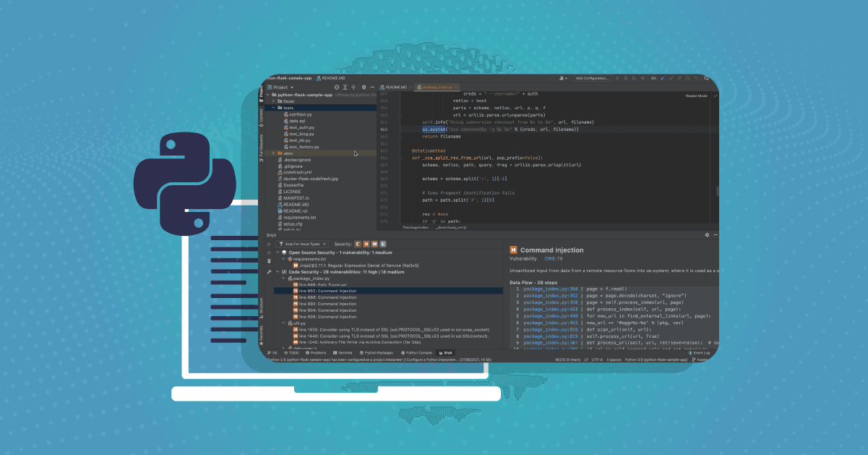Toggle the high severity filter
This screenshot has height=455, width=868.
click(366, 244)
